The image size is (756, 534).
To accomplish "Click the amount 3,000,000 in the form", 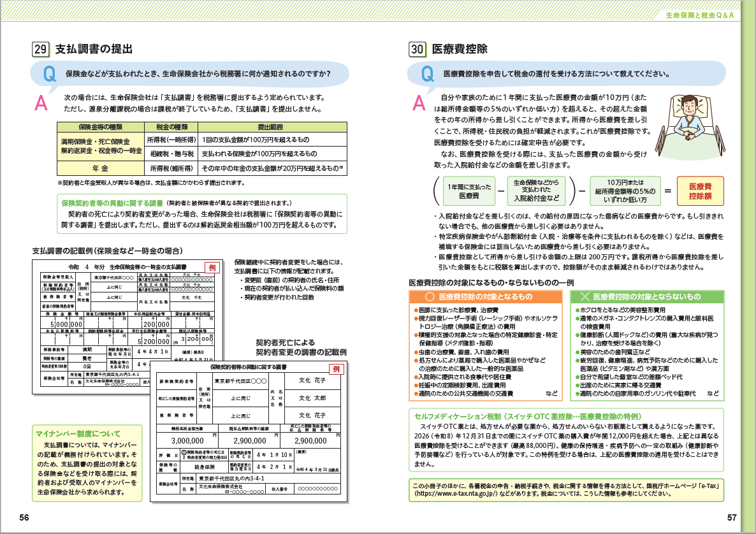I will click(x=187, y=441).
